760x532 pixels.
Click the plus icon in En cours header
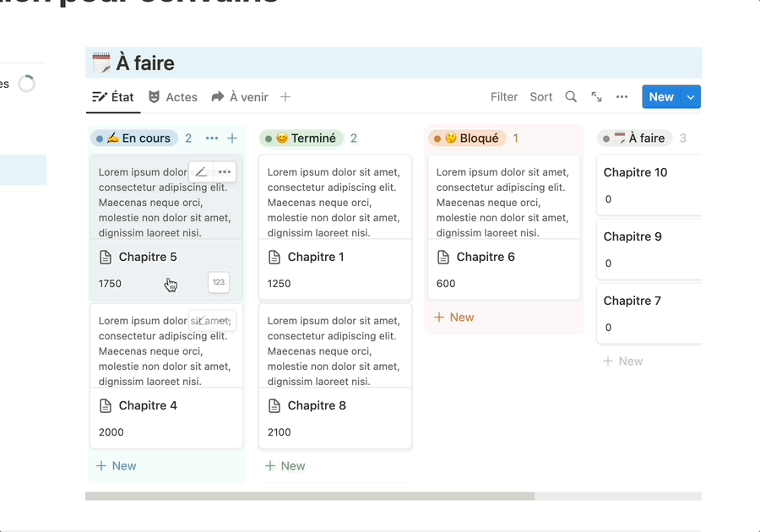232,138
